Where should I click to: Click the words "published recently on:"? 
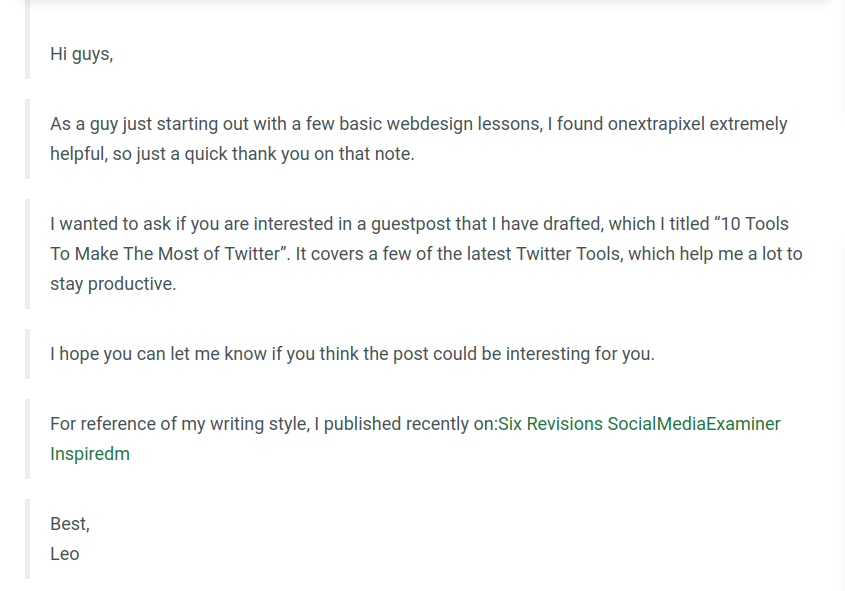[x=411, y=424]
